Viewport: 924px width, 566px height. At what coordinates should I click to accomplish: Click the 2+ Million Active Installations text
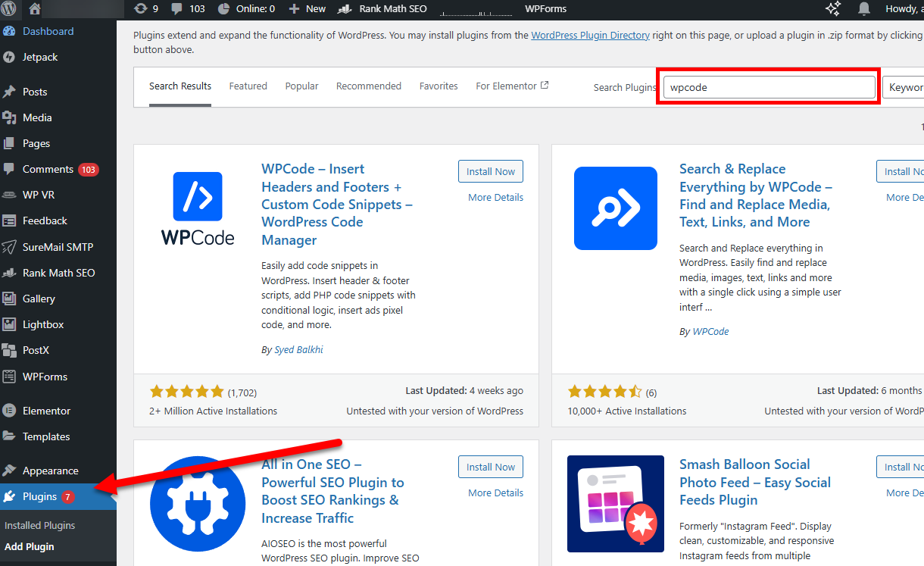pos(214,411)
